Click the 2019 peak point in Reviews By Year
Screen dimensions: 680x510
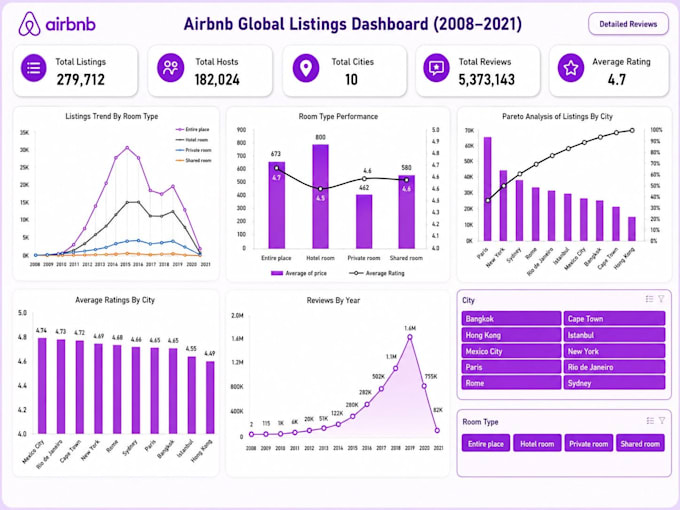coord(410,337)
